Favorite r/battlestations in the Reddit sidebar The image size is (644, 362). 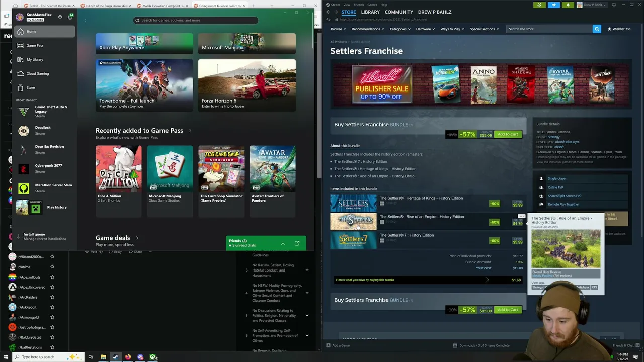click(52, 347)
